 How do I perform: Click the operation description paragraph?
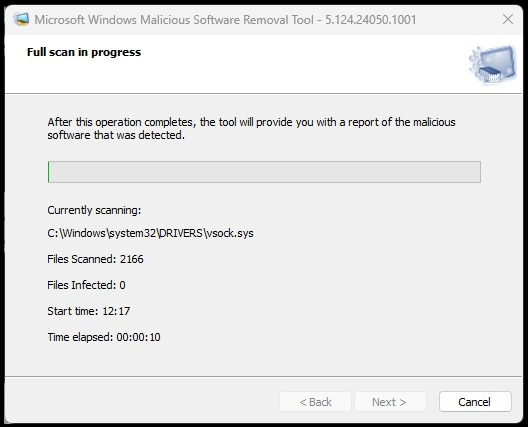[251, 128]
